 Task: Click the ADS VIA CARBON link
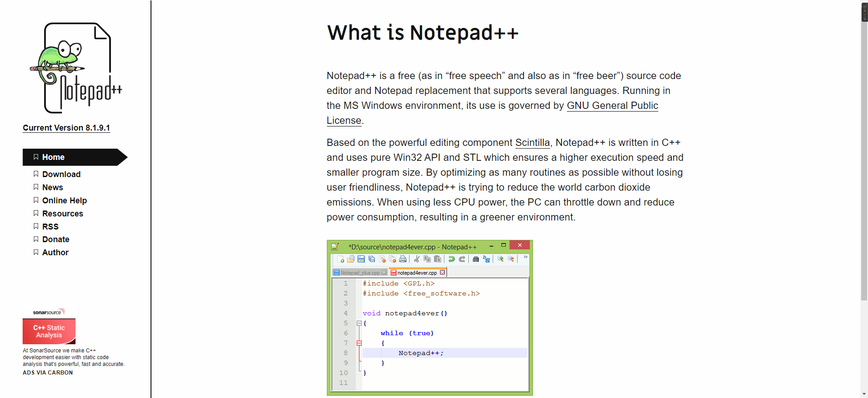pyautogui.click(x=48, y=373)
